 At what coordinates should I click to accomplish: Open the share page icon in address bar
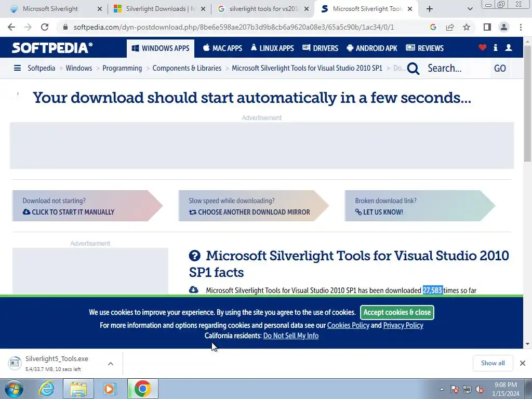(450, 27)
